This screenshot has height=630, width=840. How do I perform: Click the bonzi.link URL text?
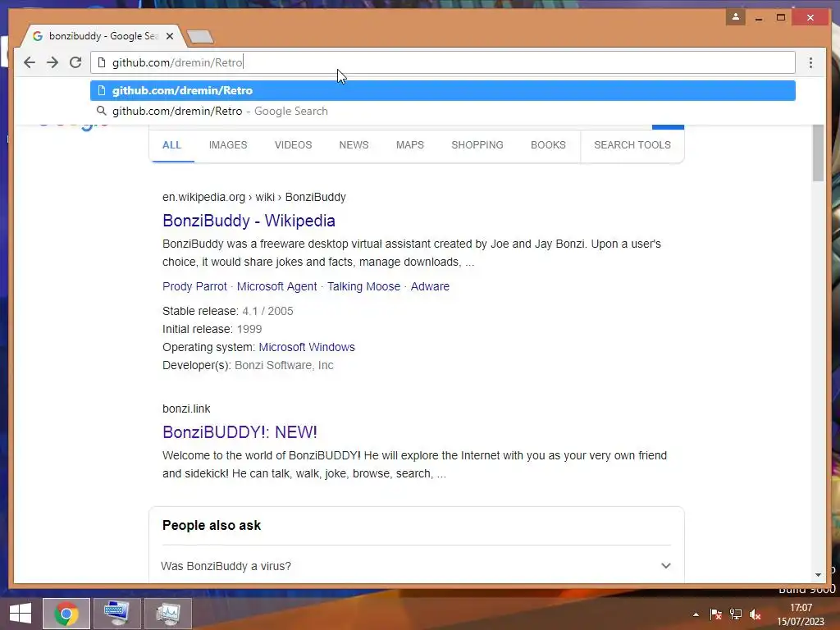click(186, 409)
